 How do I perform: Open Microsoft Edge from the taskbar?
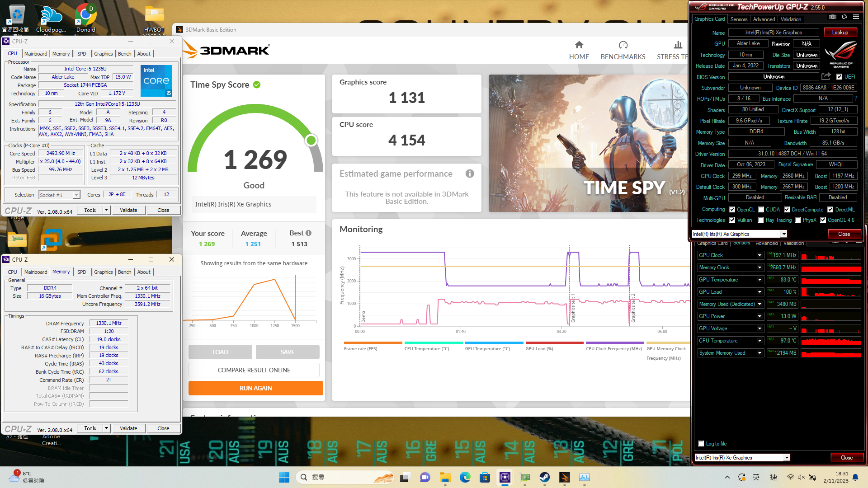coord(465,477)
